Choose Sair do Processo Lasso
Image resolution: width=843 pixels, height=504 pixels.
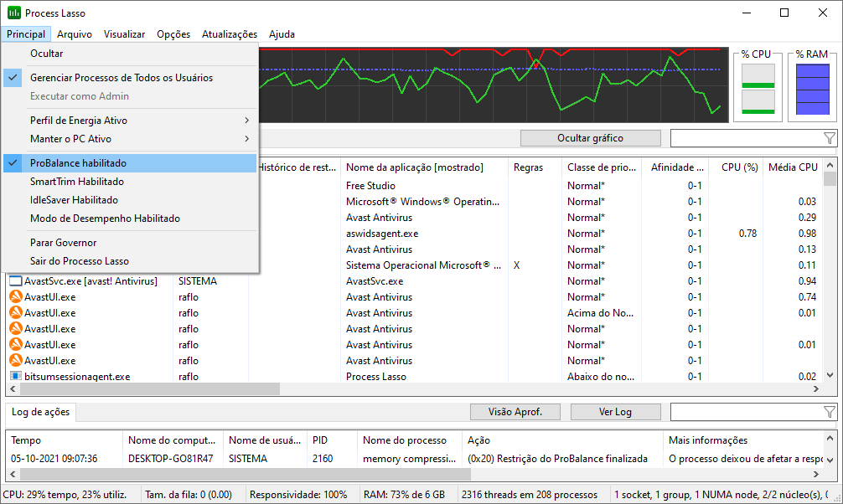tap(130, 261)
